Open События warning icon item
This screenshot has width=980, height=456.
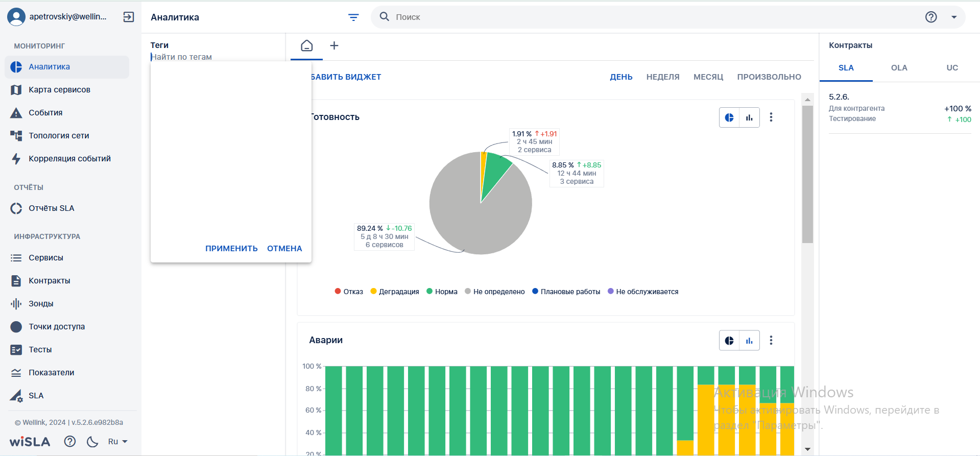pos(16,113)
